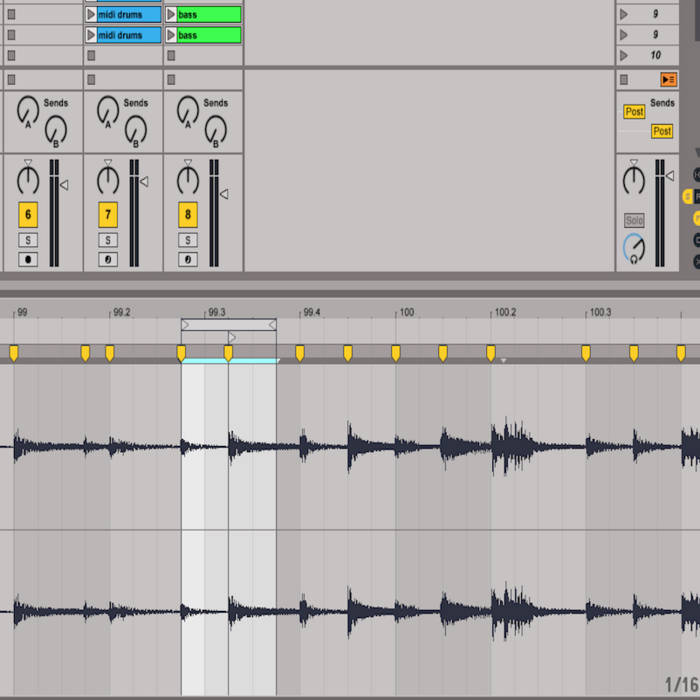Click the loop start marker in the sample editor
This screenshot has height=700, width=700.
coord(186,325)
